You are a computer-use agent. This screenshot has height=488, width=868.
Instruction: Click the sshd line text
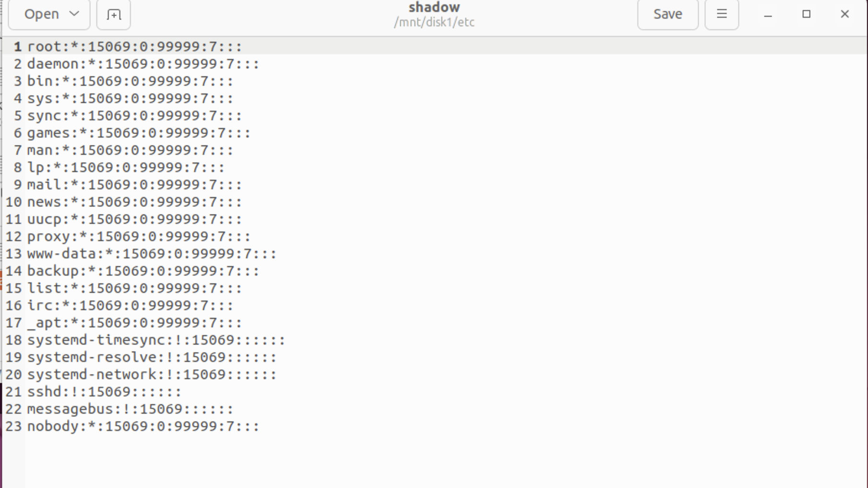pyautogui.click(x=104, y=392)
